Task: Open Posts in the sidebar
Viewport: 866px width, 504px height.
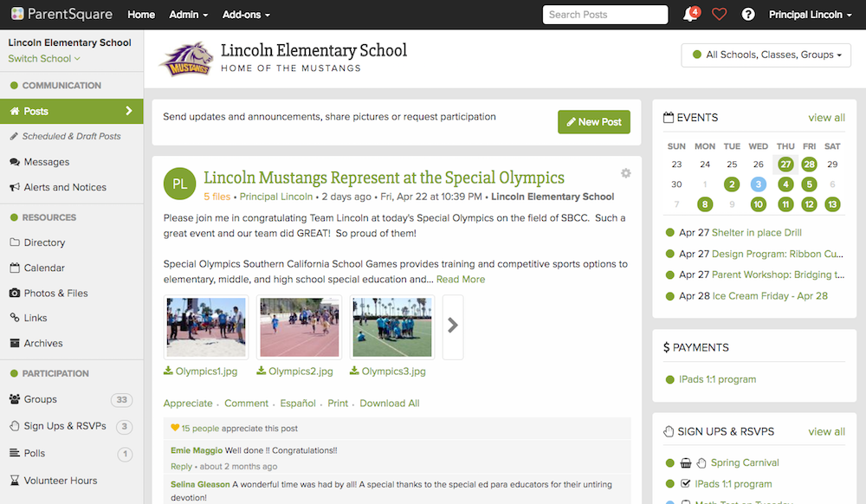Action: click(x=72, y=112)
